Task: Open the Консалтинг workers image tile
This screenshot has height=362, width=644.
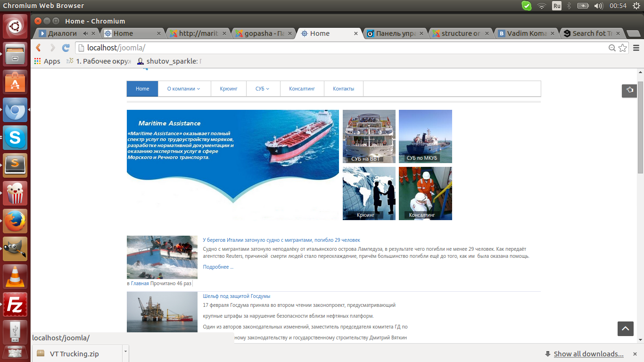Action: click(425, 193)
